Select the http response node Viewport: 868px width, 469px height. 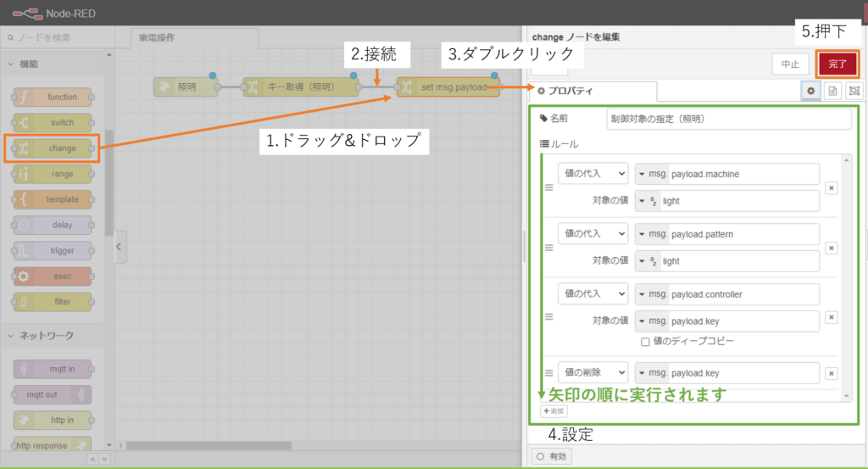point(53,444)
